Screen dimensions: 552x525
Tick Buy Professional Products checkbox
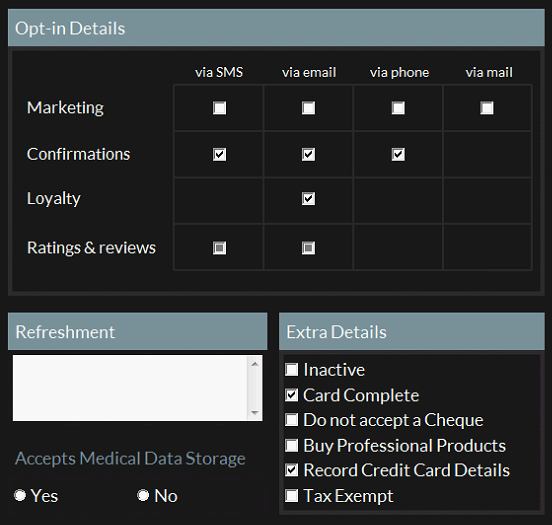(x=291, y=445)
